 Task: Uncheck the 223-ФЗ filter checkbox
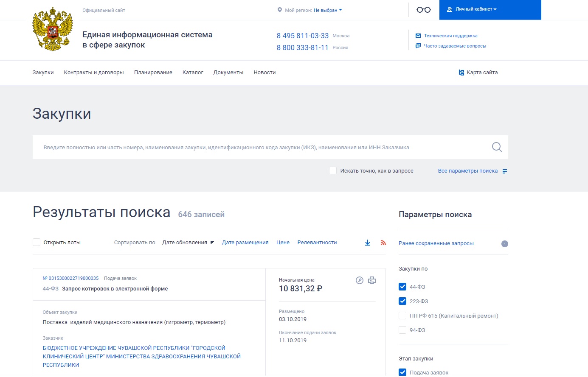[402, 301]
